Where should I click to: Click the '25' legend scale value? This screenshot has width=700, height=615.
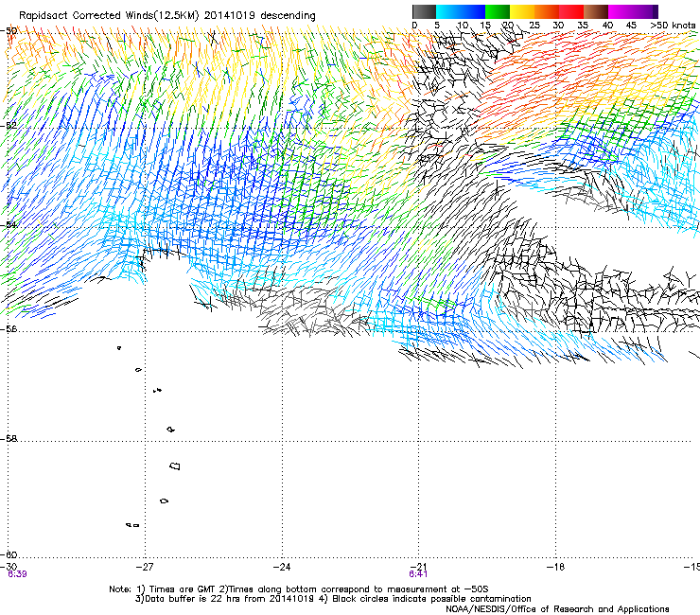pyautogui.click(x=534, y=26)
